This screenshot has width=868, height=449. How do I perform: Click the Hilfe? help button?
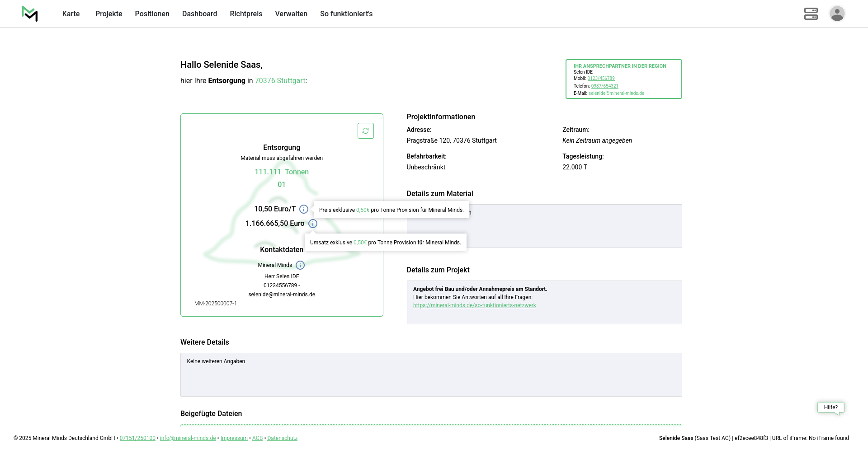coord(830,407)
